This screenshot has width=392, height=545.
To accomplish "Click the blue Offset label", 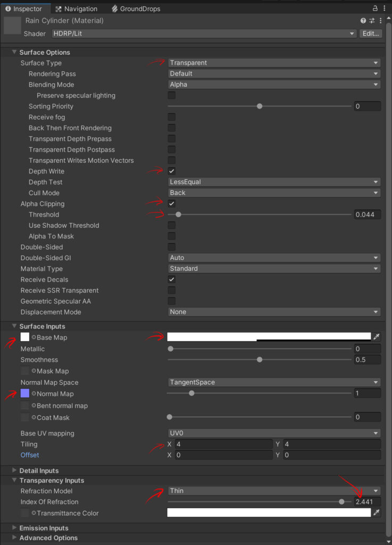I will (30, 455).
